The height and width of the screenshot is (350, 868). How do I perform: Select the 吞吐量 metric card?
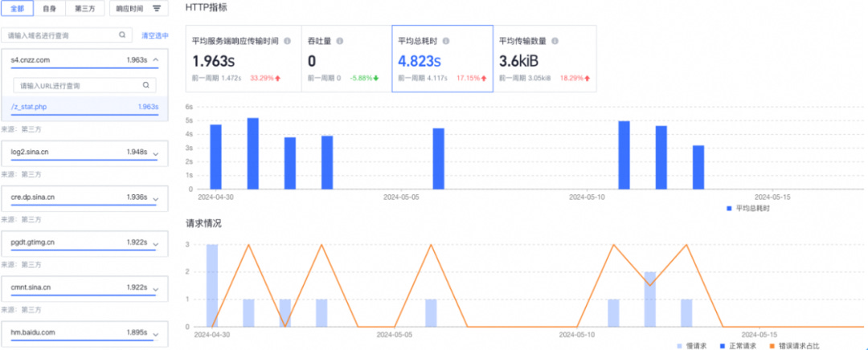coord(346,58)
